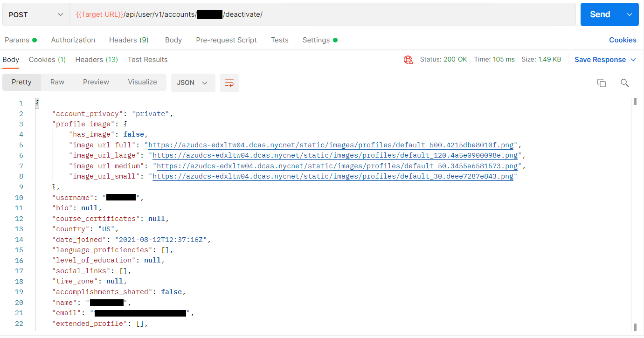The height and width of the screenshot is (338, 644).
Task: Switch to the Authorization tab
Action: pyautogui.click(x=73, y=40)
